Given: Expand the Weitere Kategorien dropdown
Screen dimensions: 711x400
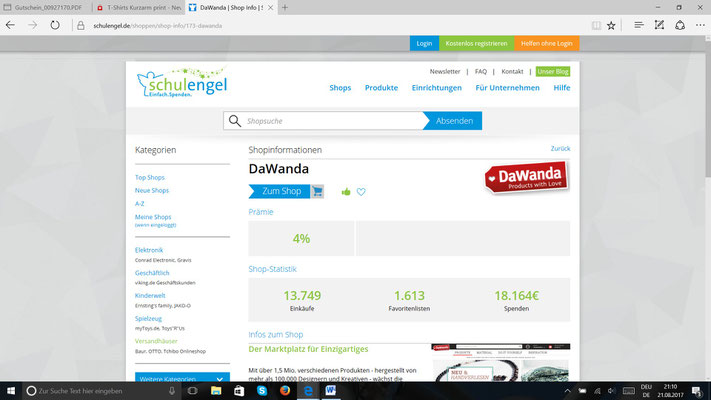Looking at the screenshot, I should 182,377.
